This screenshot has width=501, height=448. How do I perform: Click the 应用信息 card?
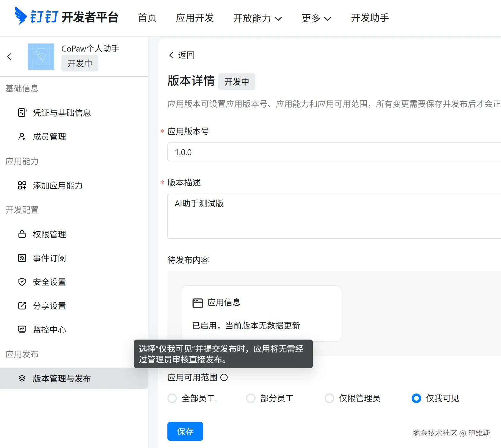click(262, 314)
